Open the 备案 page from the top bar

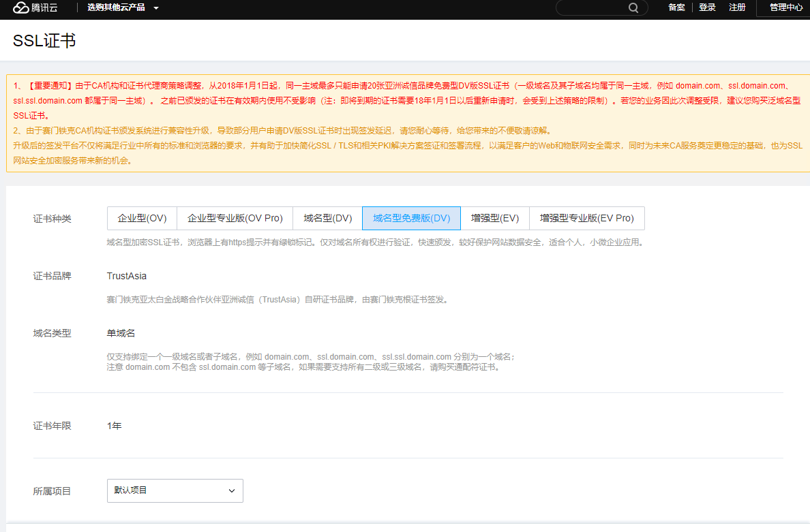[x=676, y=7]
